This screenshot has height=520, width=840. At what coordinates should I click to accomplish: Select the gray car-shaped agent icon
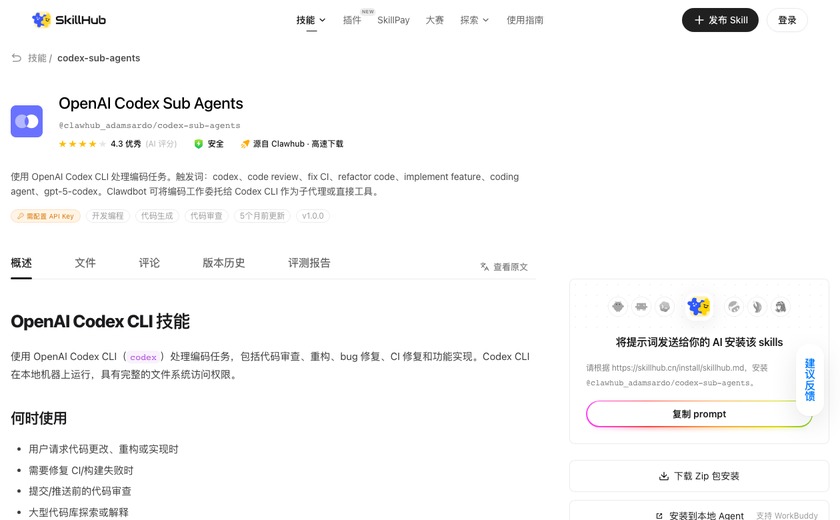[x=641, y=307]
